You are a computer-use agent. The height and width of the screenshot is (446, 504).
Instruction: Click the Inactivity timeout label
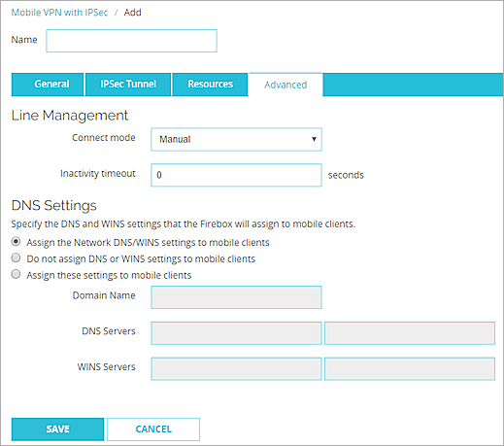pyautogui.click(x=98, y=174)
